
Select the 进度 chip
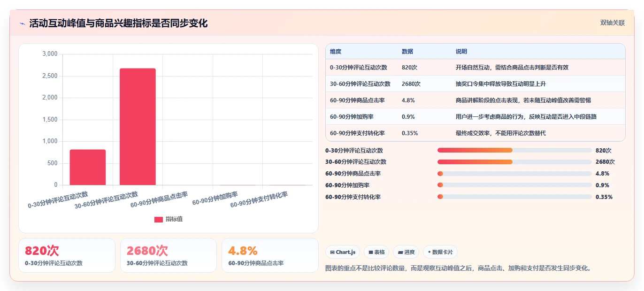click(406, 252)
